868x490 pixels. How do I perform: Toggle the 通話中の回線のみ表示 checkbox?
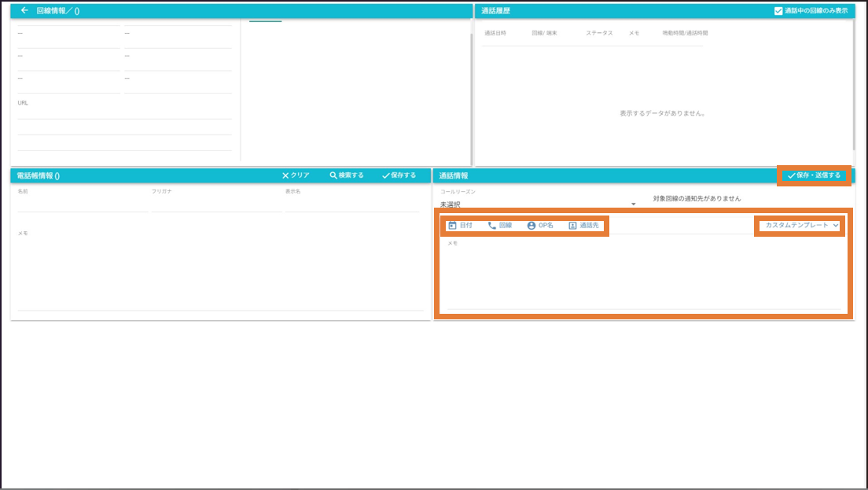[x=778, y=11]
